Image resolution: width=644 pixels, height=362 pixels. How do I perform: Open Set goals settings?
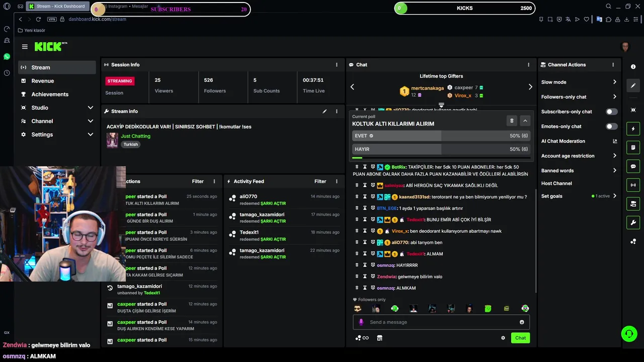click(579, 196)
